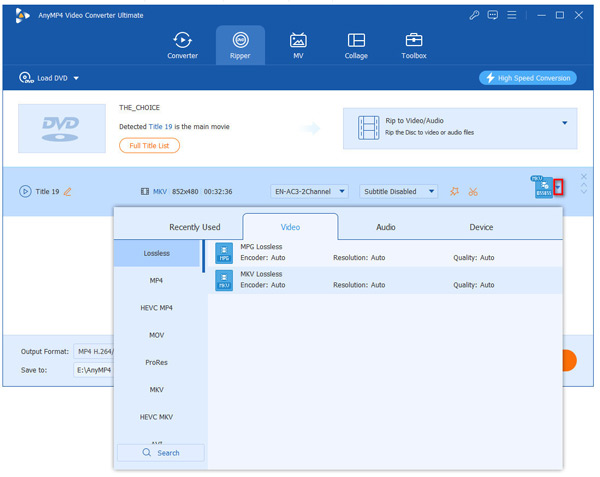The width and height of the screenshot is (600, 477).
Task: Open the Subtitle Disabled dropdown
Action: click(399, 191)
